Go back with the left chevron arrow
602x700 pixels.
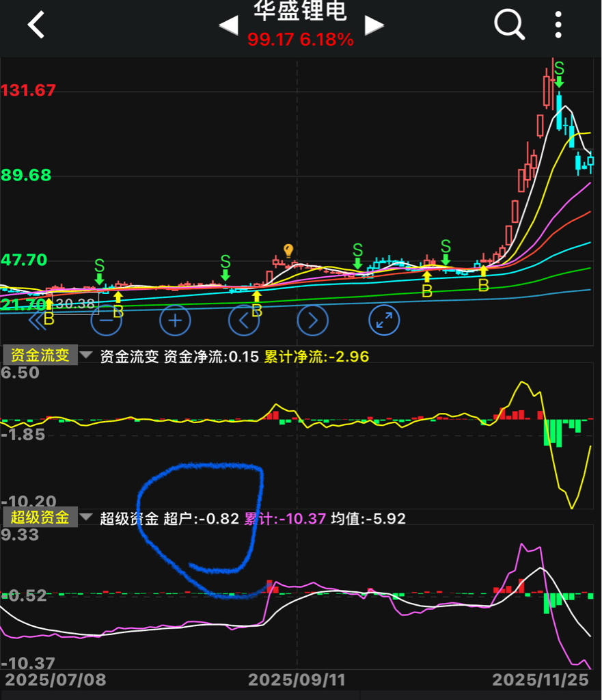[x=36, y=25]
